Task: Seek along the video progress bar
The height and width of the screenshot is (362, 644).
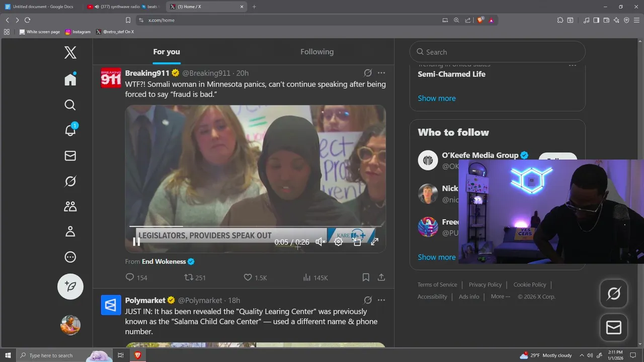Action: click(256, 226)
